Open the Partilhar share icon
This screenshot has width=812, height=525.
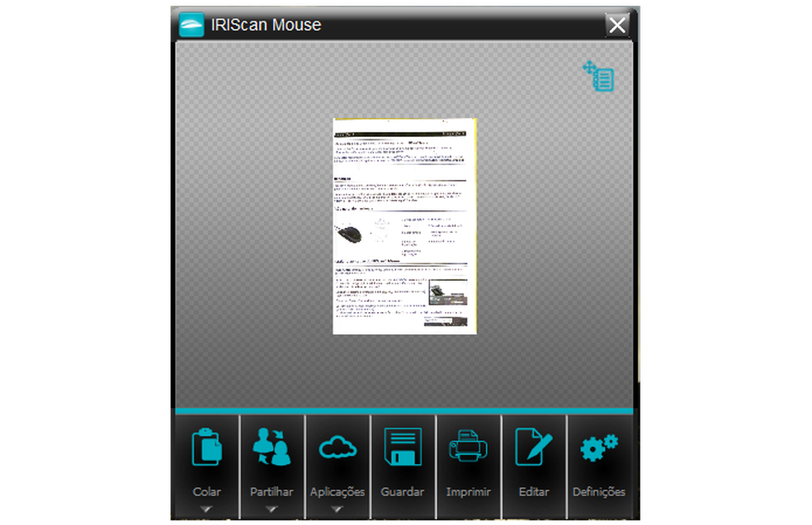point(271,447)
